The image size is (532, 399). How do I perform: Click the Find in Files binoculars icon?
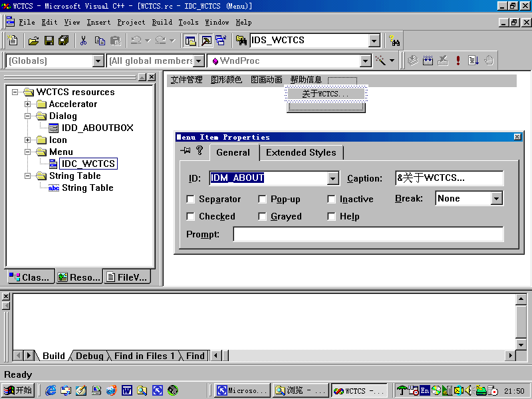241,41
